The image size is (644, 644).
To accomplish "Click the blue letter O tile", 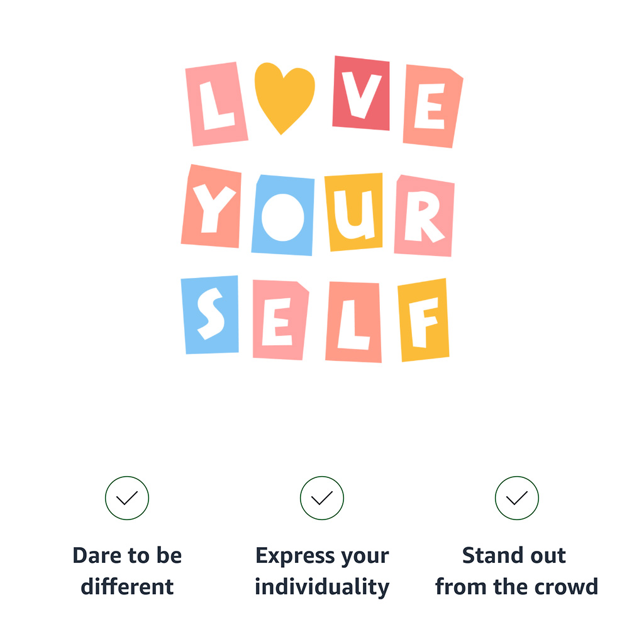I will click(x=283, y=216).
